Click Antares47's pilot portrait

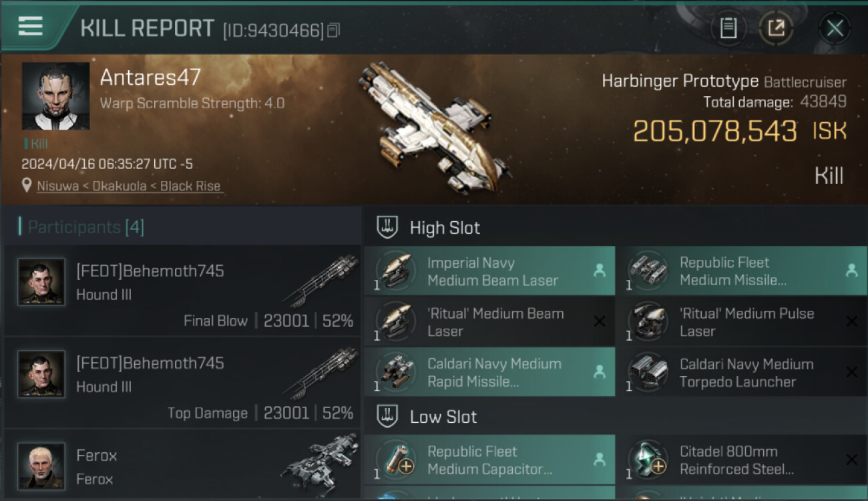pos(55,96)
